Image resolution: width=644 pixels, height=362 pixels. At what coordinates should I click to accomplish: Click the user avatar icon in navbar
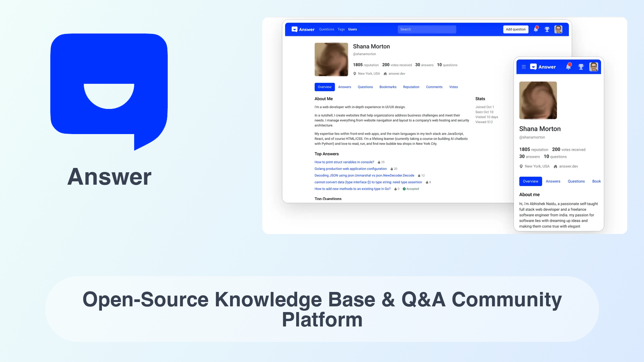(559, 29)
